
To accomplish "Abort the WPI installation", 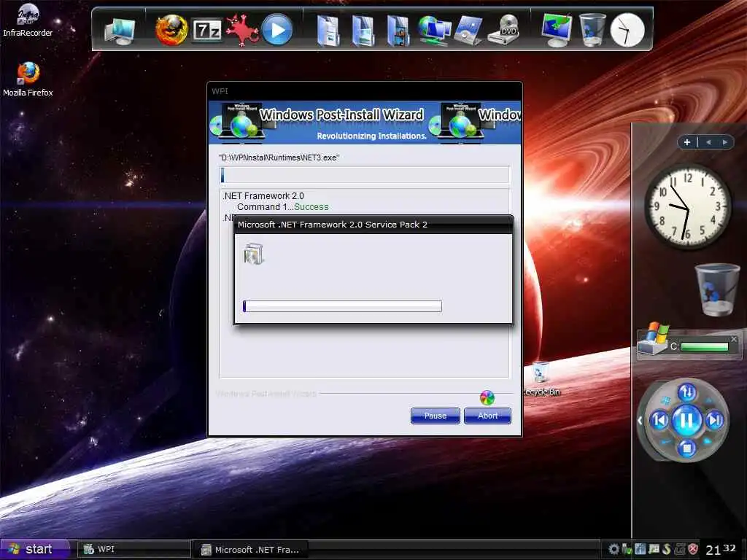I will 487,416.
